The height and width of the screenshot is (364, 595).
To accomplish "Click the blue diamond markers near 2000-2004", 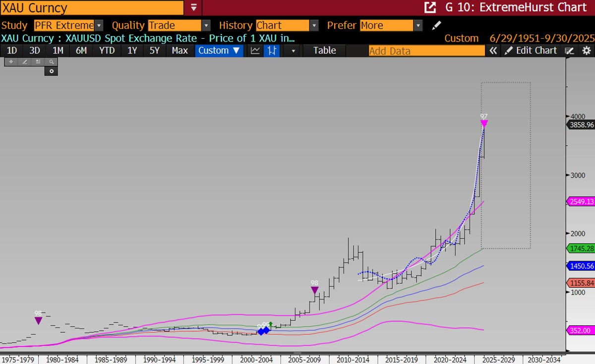I will [264, 331].
